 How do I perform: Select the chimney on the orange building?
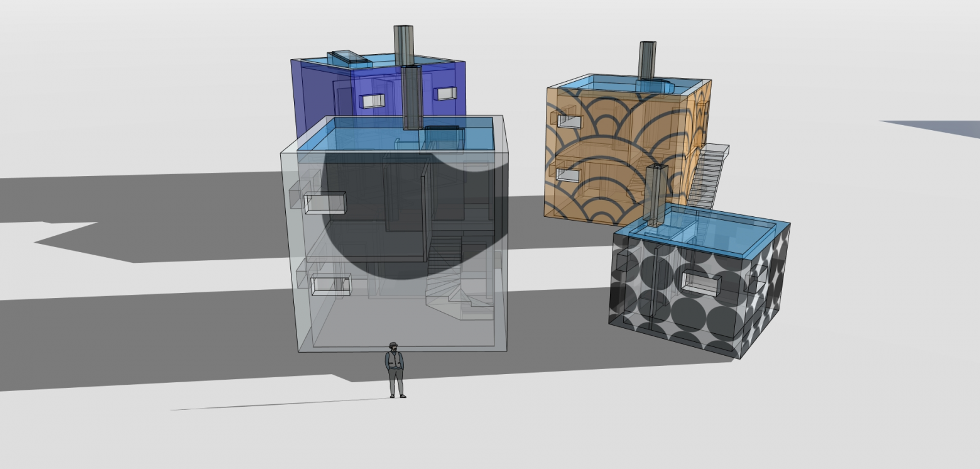647,60
